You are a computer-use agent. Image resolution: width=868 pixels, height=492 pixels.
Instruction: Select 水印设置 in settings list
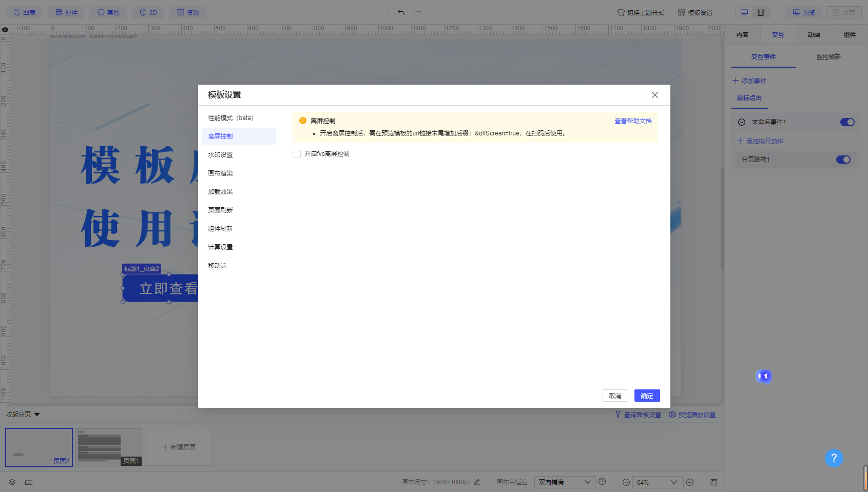(x=239, y=155)
